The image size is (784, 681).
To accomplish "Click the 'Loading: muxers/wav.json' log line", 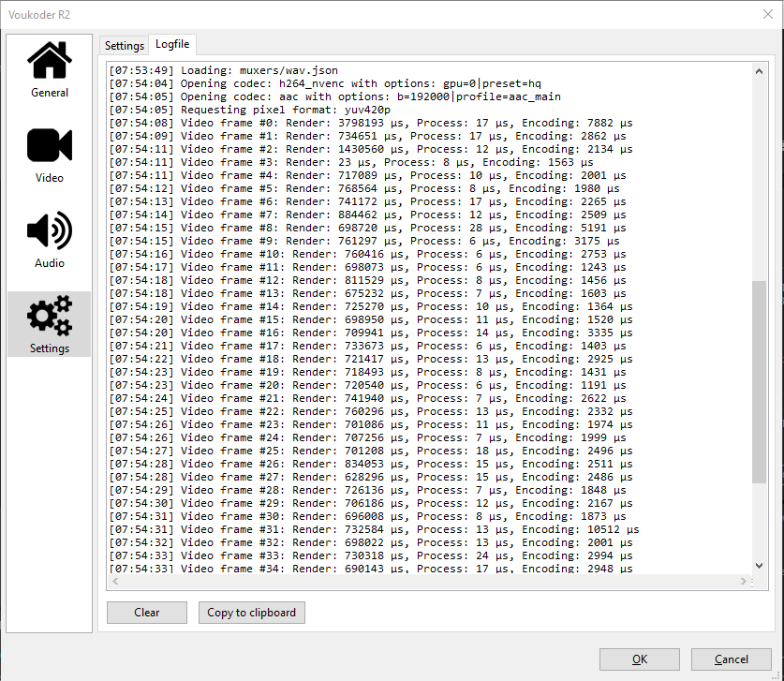I will (x=224, y=70).
